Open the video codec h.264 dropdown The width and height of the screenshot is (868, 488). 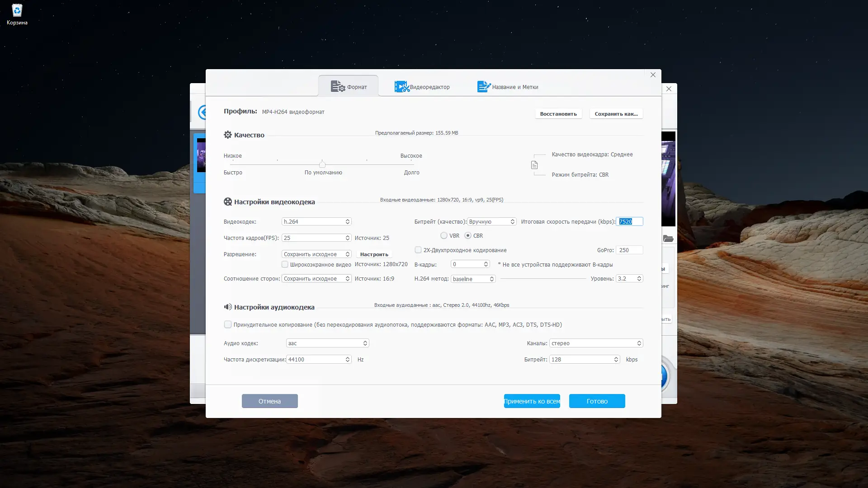316,221
